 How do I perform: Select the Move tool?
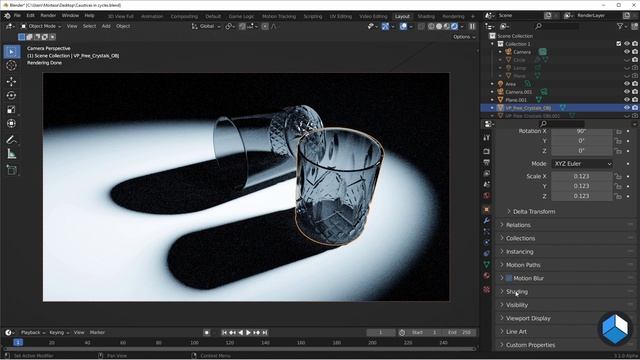[11, 81]
